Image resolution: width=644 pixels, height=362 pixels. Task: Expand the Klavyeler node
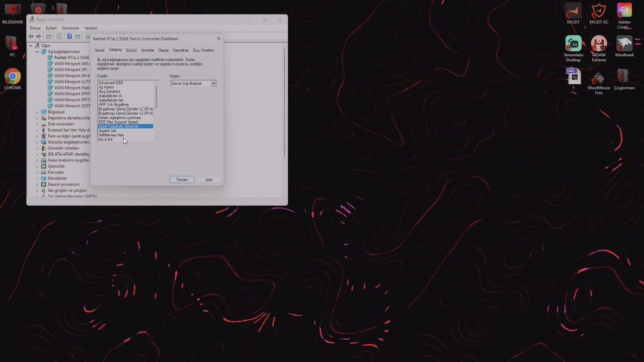coord(37,172)
